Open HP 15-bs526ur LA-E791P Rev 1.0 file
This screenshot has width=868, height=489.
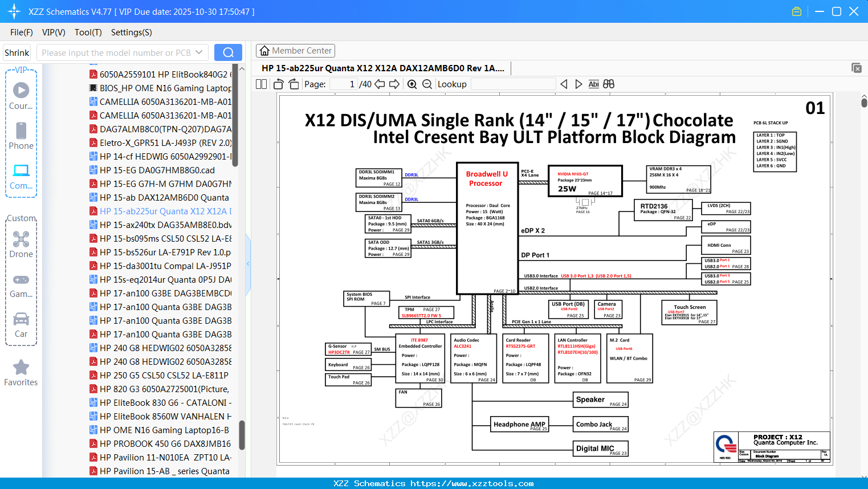click(161, 252)
